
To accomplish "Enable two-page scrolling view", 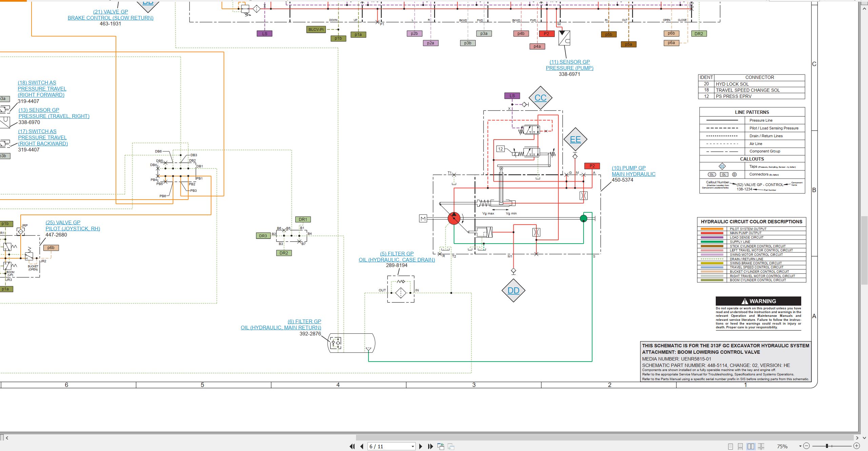I will [761, 447].
